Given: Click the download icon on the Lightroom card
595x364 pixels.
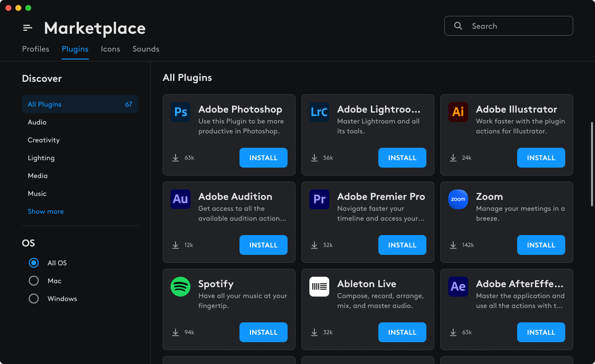Looking at the screenshot, I should [314, 158].
